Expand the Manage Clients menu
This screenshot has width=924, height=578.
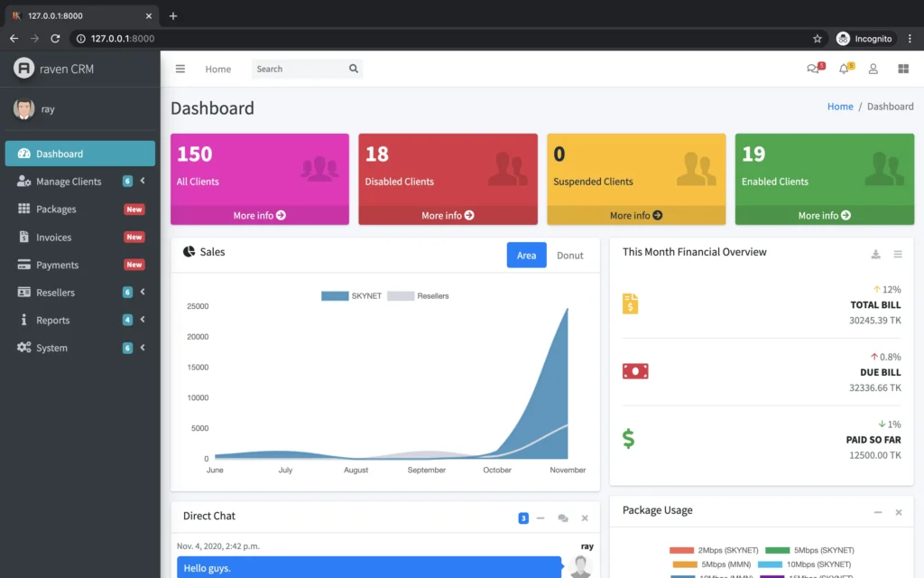point(80,181)
